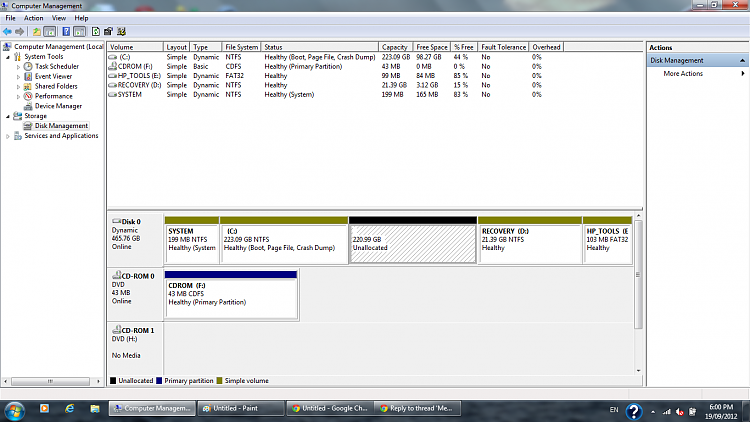Image resolution: width=750 pixels, height=422 pixels.
Task: Open the Help menu
Action: tap(81, 18)
